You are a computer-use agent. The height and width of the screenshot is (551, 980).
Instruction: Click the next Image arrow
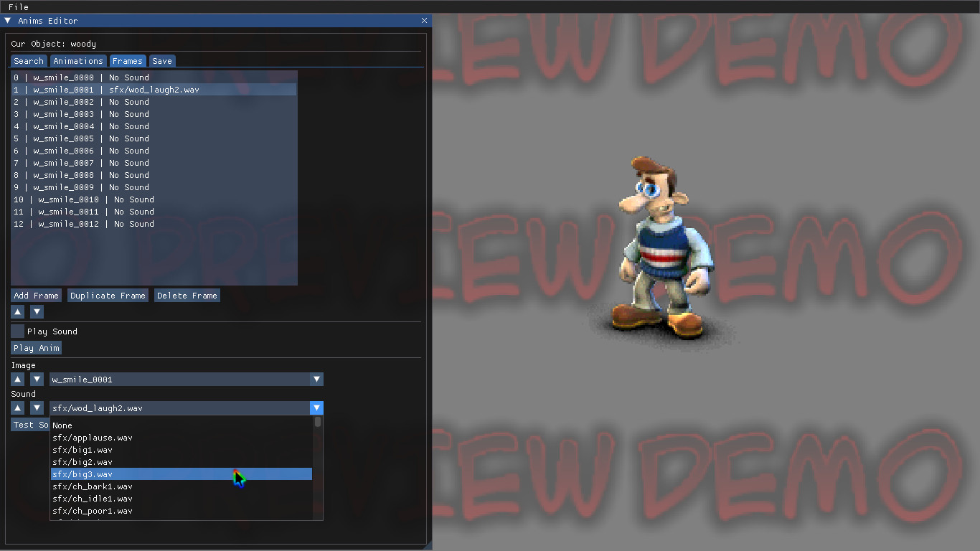click(x=36, y=379)
